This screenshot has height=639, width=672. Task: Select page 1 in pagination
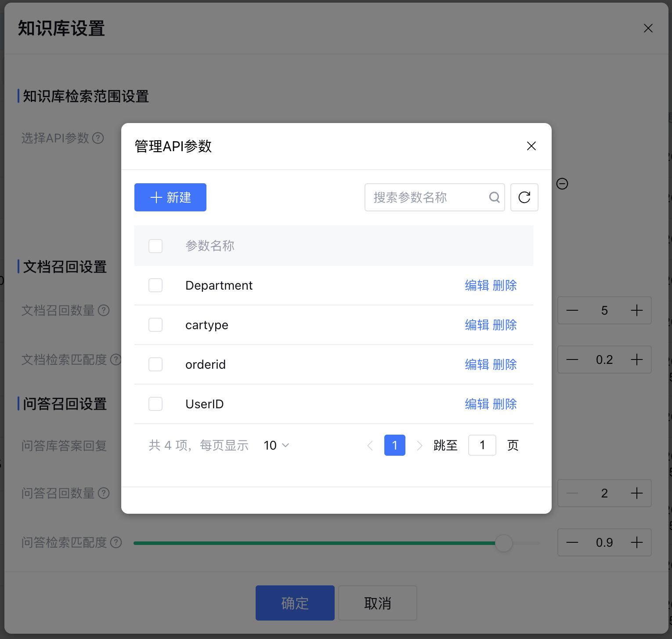click(x=394, y=445)
